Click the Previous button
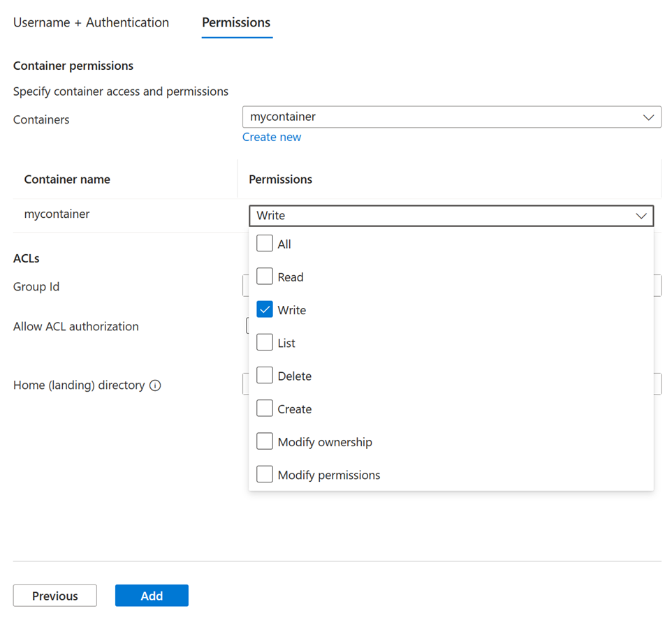This screenshot has width=672, height=618. pos(54,596)
